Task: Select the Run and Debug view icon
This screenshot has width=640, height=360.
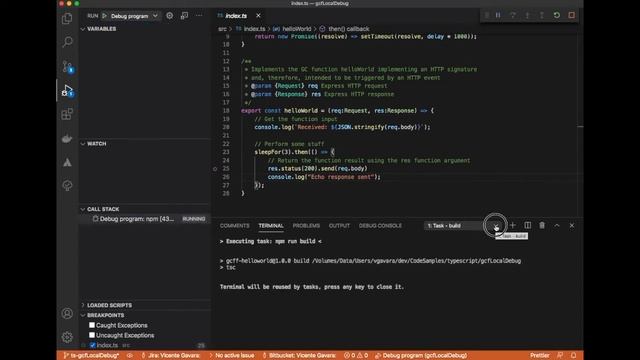Action: (x=67, y=90)
